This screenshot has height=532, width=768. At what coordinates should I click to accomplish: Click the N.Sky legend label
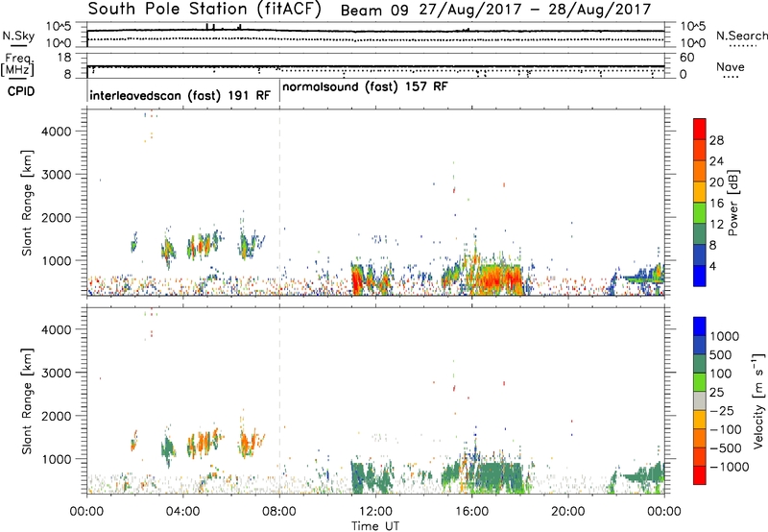[18, 36]
